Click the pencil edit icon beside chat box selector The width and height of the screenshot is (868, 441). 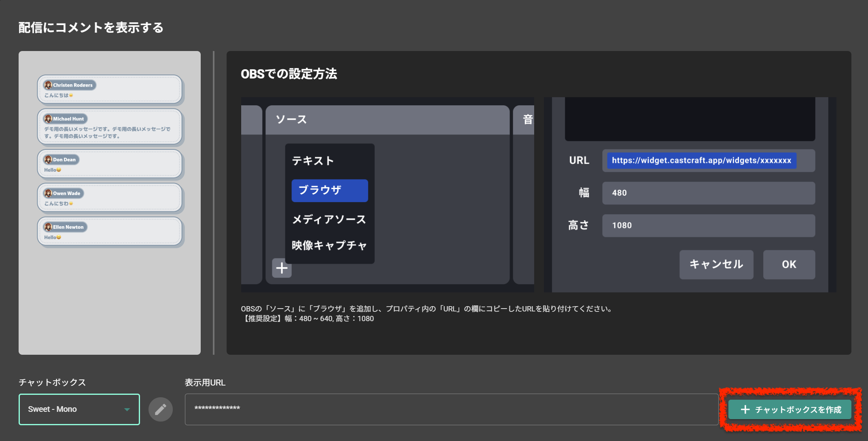point(160,409)
